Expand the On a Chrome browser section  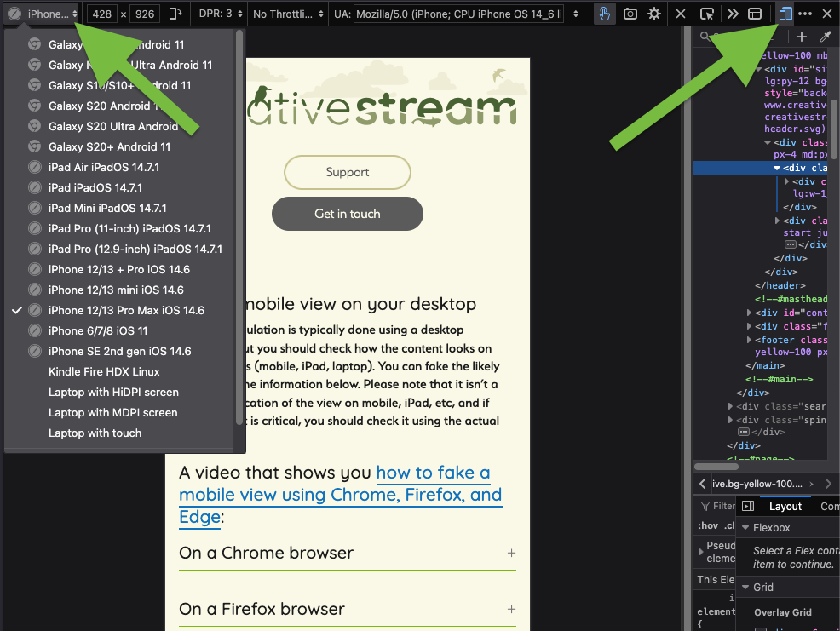coord(511,553)
